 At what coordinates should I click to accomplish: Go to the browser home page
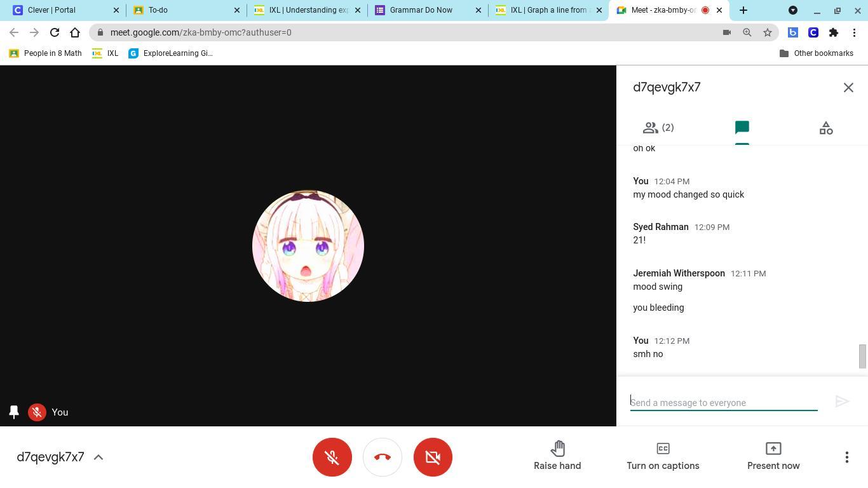(x=75, y=32)
